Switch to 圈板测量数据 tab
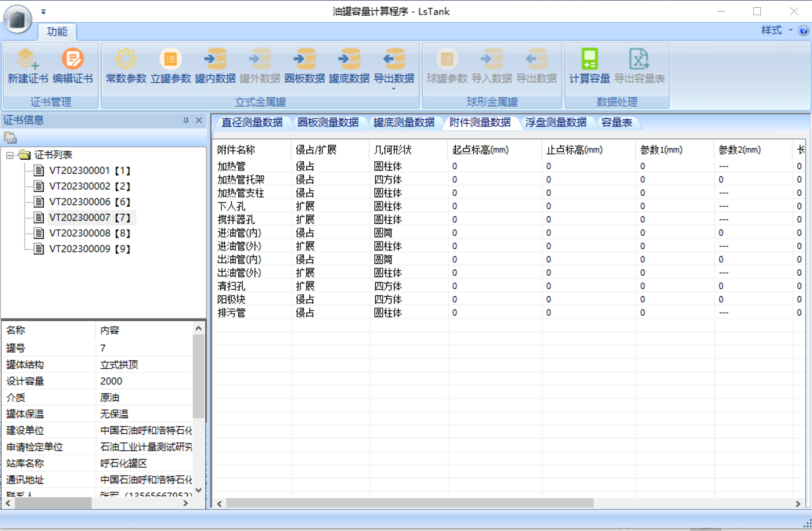 click(x=328, y=122)
